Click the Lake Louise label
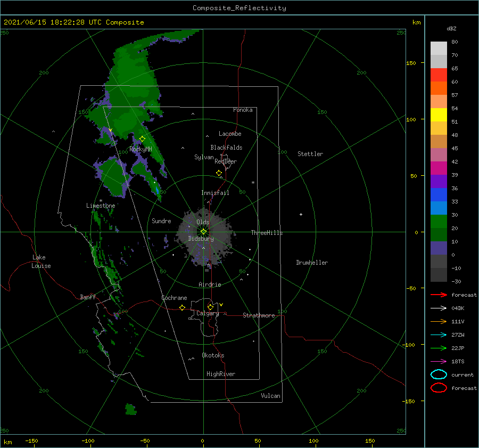Viewport: 479px width, 448px height. [41, 262]
